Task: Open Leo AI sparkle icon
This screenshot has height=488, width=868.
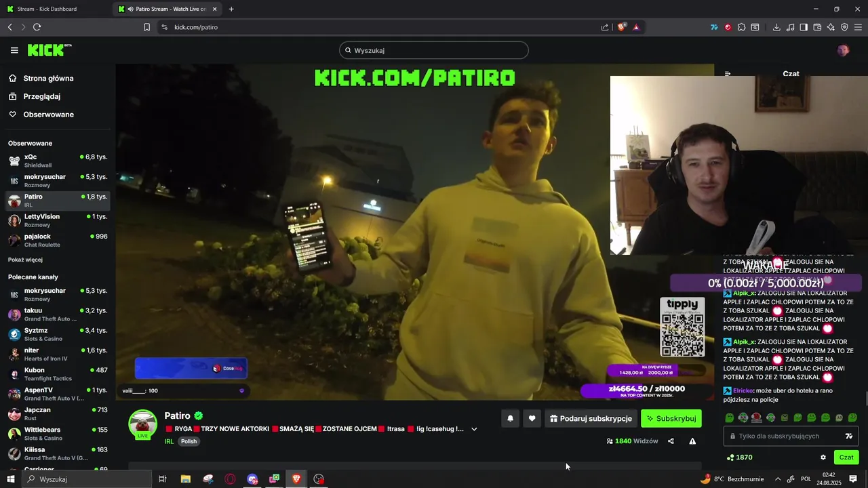Action: [831, 27]
